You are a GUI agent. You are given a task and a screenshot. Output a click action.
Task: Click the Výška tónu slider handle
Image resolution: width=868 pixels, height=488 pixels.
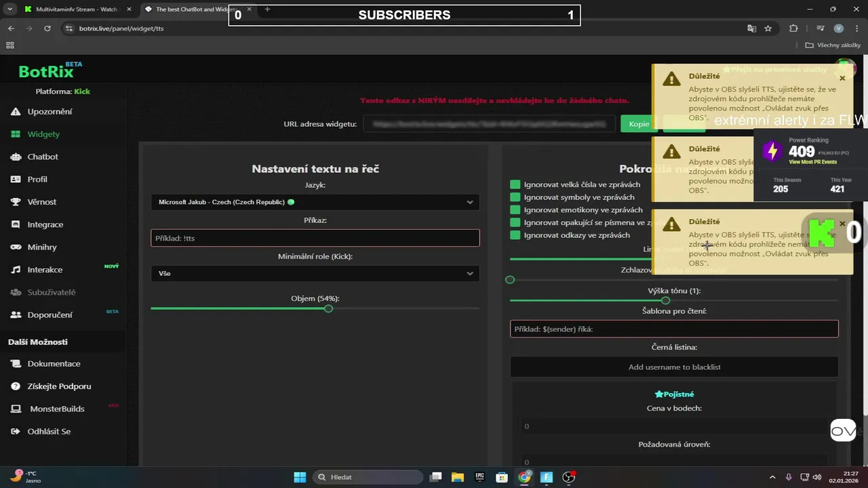coord(665,300)
